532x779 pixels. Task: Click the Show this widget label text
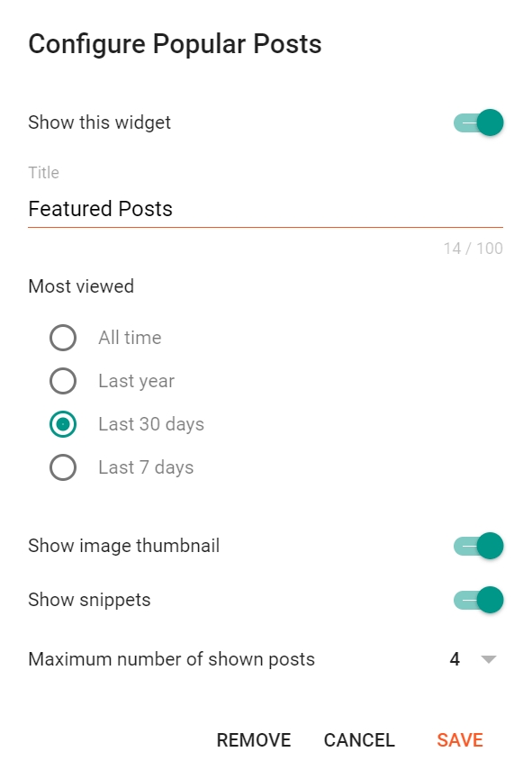pyautogui.click(x=99, y=122)
